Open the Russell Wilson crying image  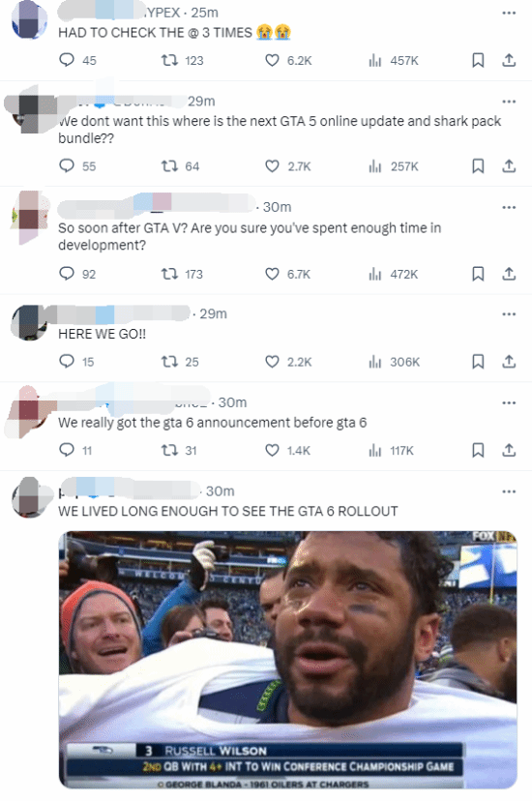click(x=287, y=660)
